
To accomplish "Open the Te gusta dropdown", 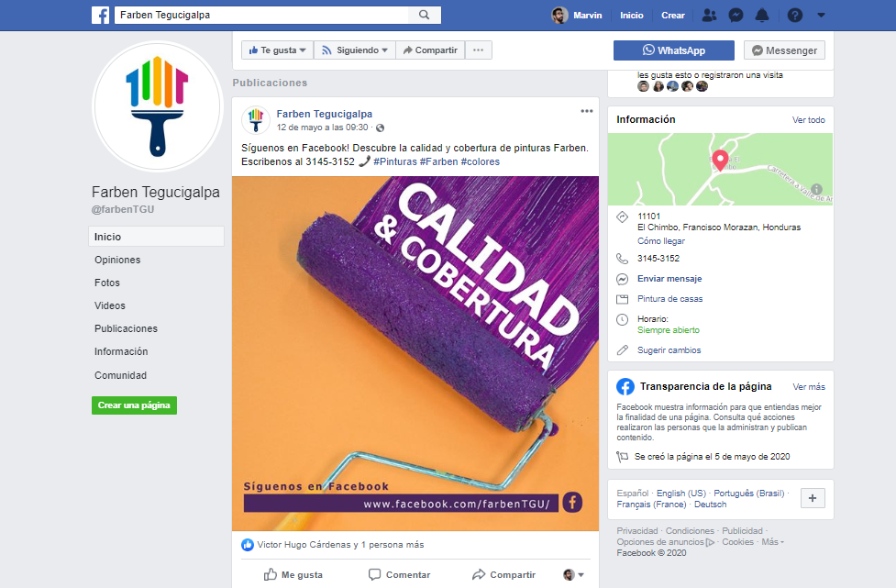I will [x=277, y=50].
